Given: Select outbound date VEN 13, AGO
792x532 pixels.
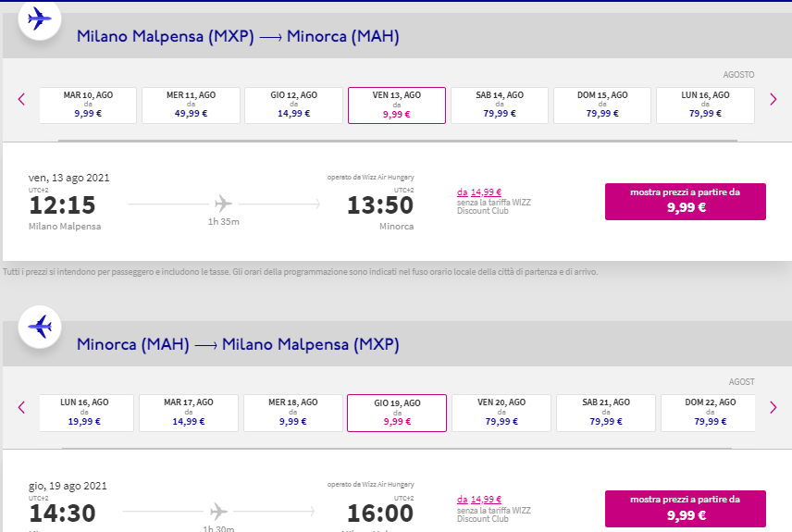Looking at the screenshot, I should click(x=396, y=105).
